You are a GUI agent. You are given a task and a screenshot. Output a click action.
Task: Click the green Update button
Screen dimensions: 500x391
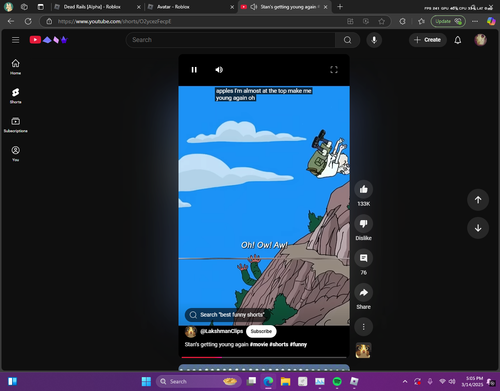[x=448, y=21]
